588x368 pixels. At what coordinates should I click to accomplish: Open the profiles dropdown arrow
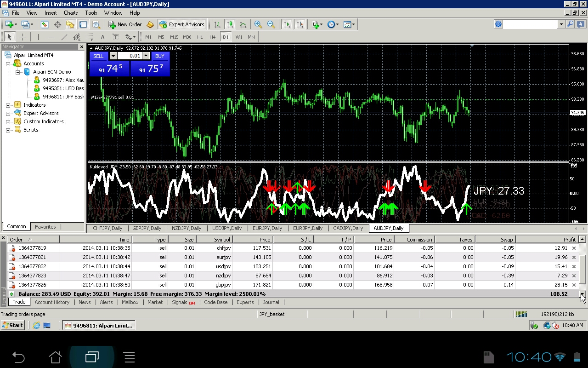[31, 24]
